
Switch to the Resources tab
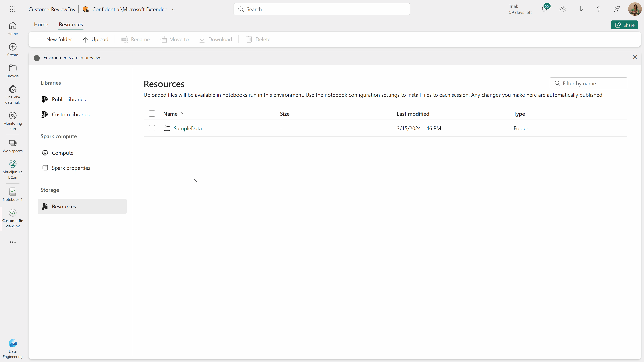pos(71,24)
